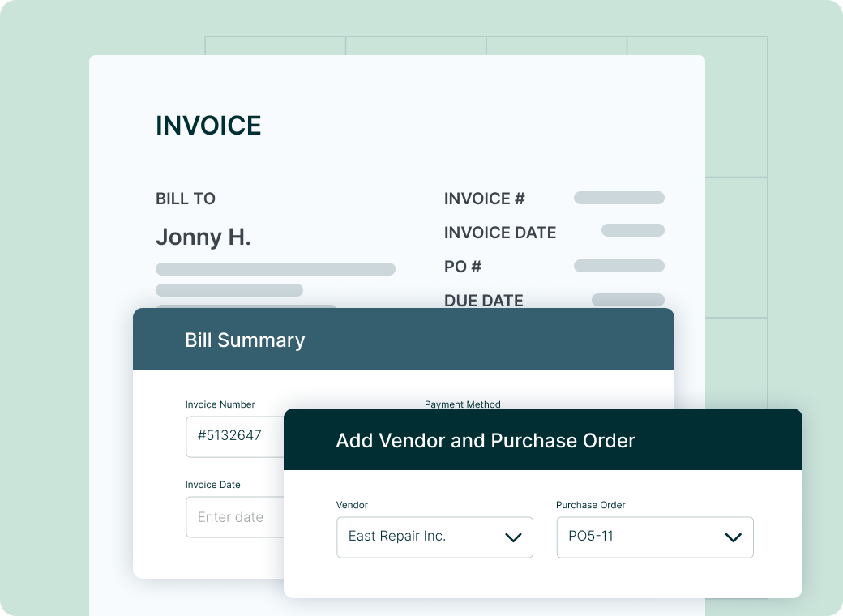Click the 'Invoice Number' field label
Viewport: 843px width, 616px height.
(220, 404)
